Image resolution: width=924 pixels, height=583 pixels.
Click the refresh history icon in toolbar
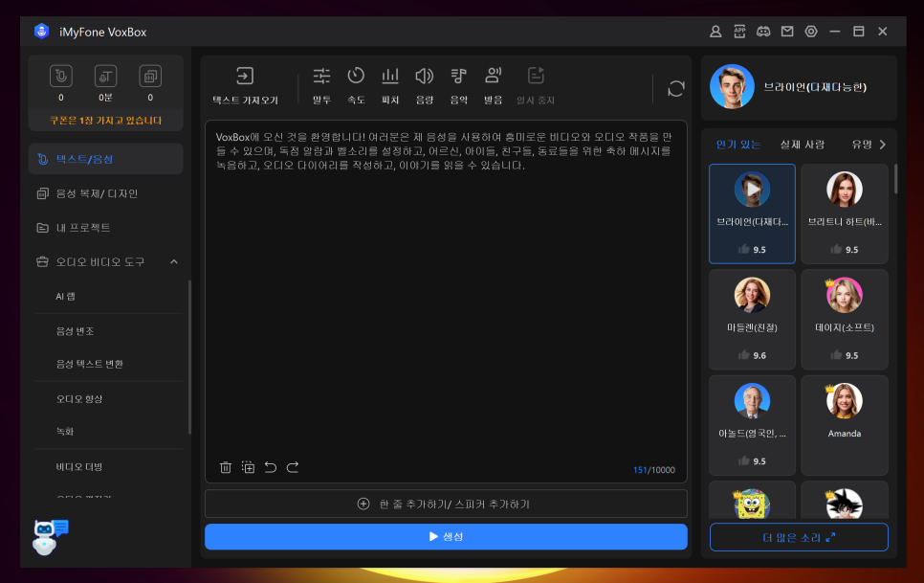[676, 89]
